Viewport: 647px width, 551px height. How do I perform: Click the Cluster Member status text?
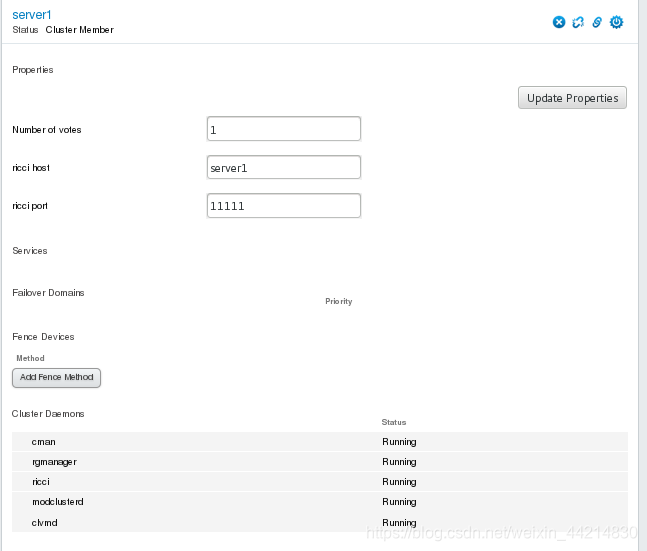tap(80, 30)
